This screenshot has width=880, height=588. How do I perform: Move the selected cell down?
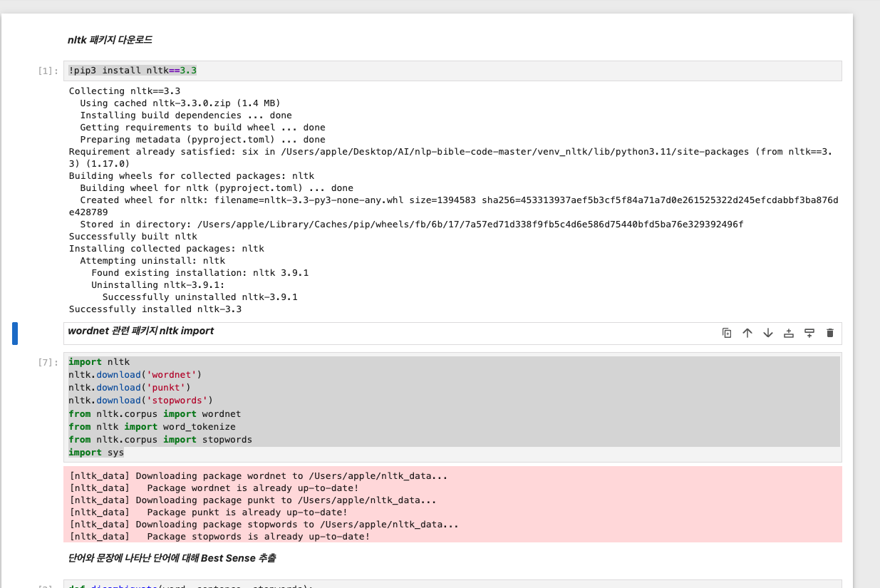click(768, 333)
